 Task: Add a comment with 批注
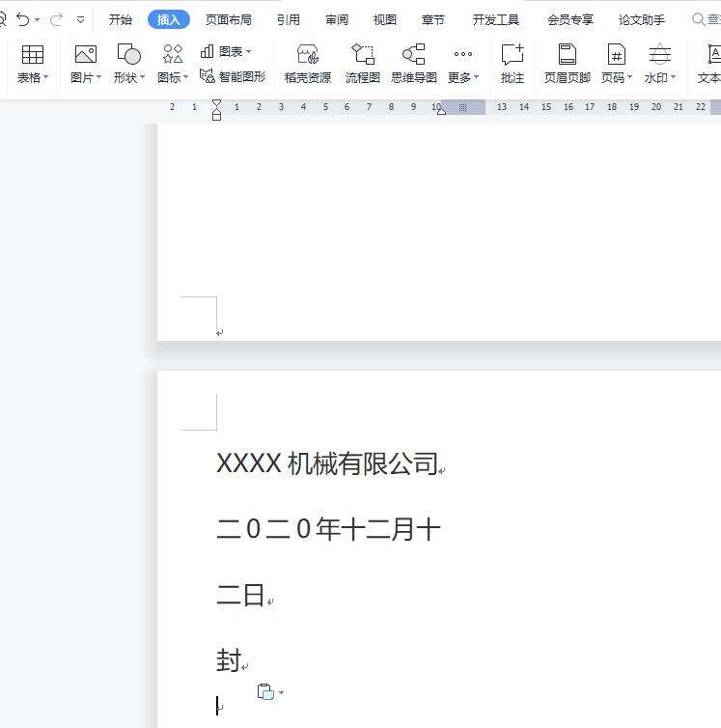[513, 64]
